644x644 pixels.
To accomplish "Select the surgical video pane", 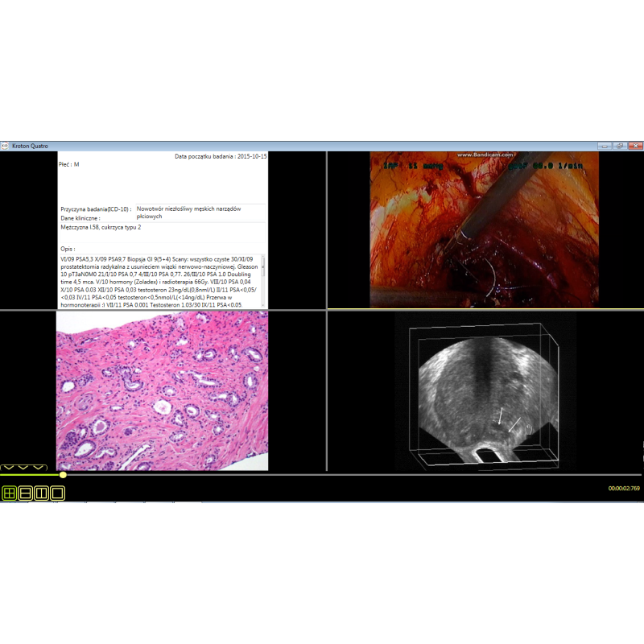I will click(485, 229).
